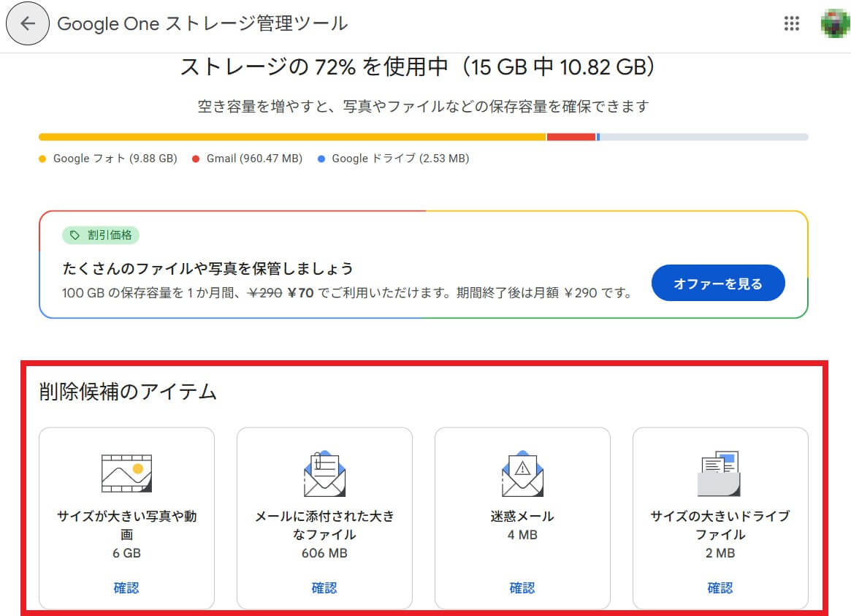Image resolution: width=851 pixels, height=616 pixels.
Task: Click 確認 under サイズの大きいドライブファイル
Action: coord(720,588)
